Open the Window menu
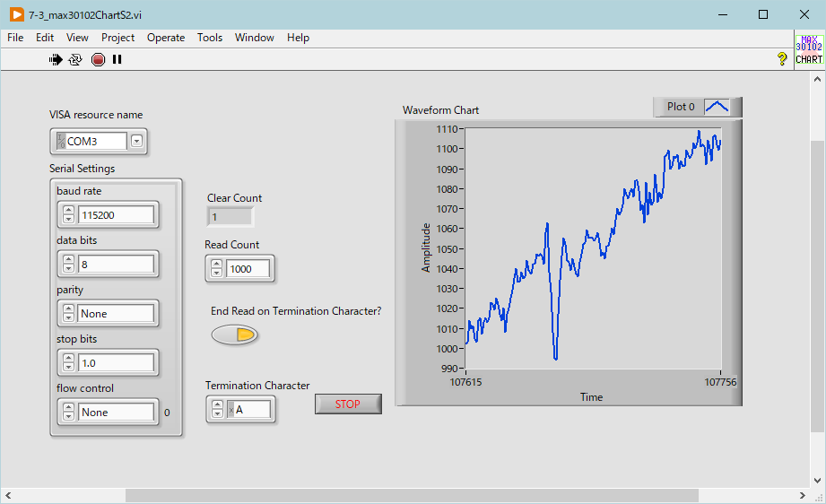The image size is (826, 504). [255, 38]
